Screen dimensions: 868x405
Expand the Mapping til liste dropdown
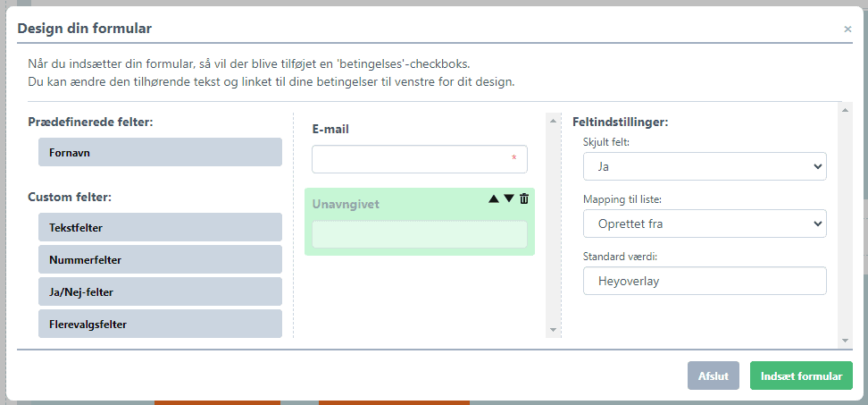pos(705,224)
